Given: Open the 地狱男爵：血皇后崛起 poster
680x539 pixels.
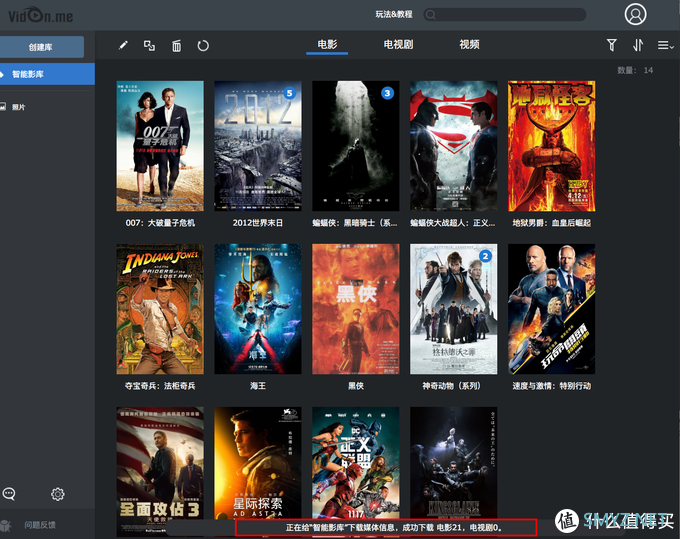Looking at the screenshot, I should (x=552, y=146).
